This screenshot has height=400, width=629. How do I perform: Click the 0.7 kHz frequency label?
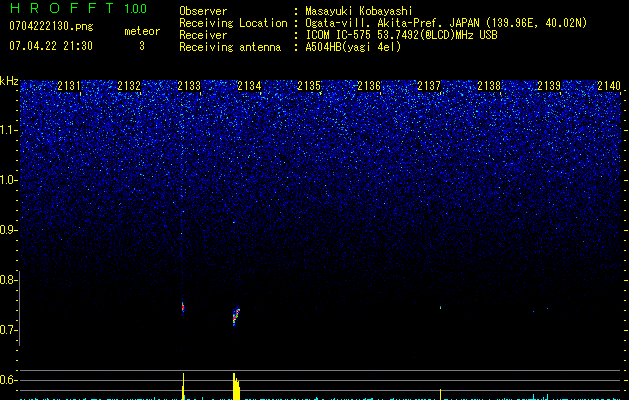[8, 330]
